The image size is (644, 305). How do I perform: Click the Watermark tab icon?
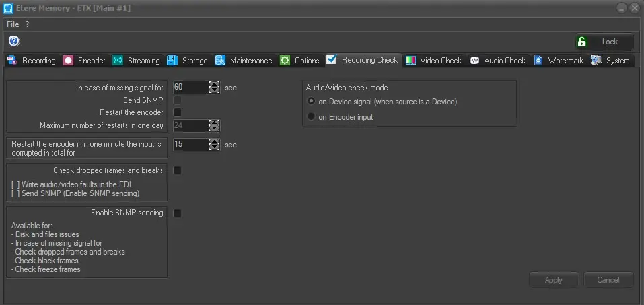(x=538, y=61)
